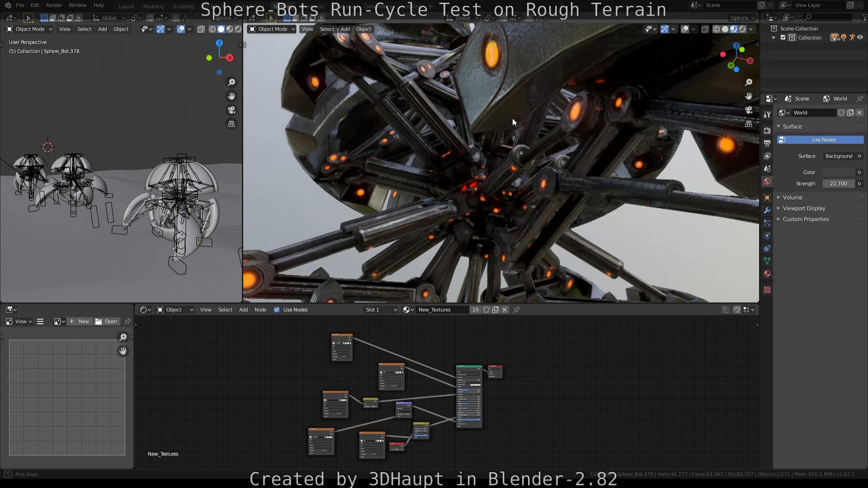
Task: Click the Use Nodes button under Surface
Action: (820, 140)
